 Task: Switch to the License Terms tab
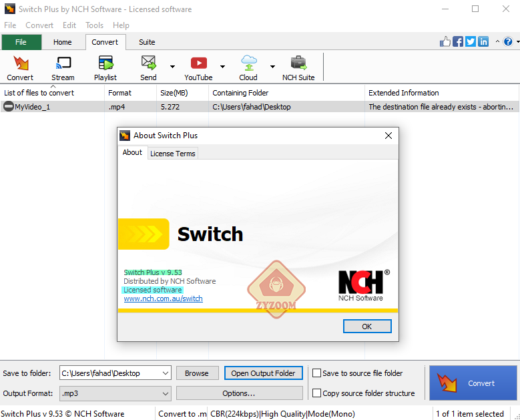pos(173,154)
